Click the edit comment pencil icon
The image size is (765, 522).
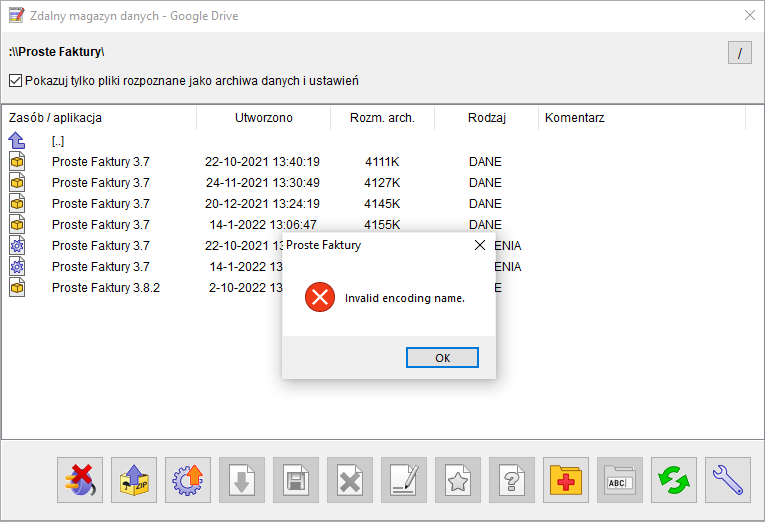coord(404,480)
